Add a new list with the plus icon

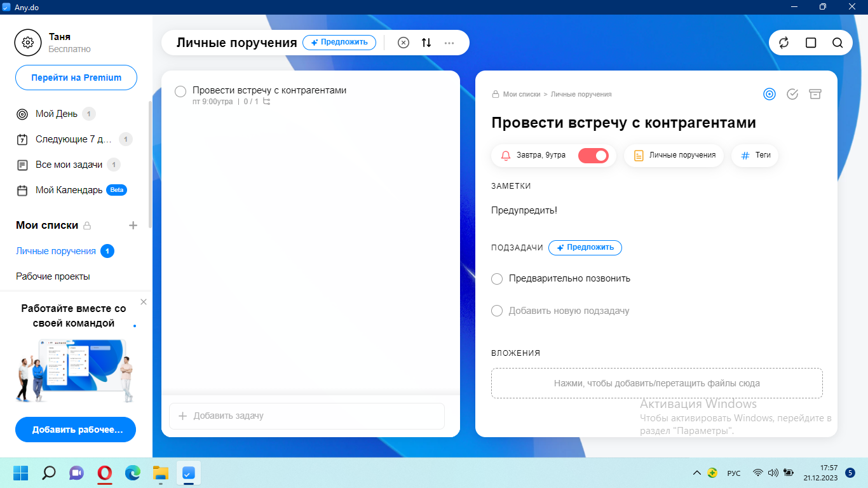pyautogui.click(x=133, y=225)
